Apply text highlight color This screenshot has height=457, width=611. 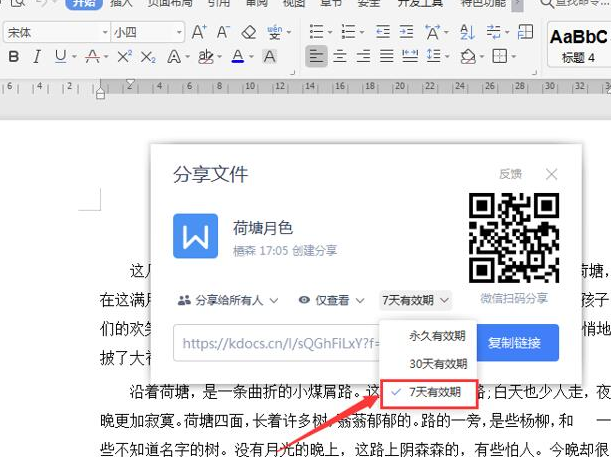click(x=206, y=57)
